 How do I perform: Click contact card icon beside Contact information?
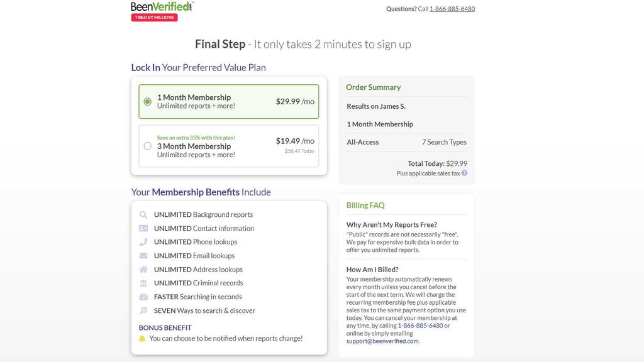coord(143,229)
